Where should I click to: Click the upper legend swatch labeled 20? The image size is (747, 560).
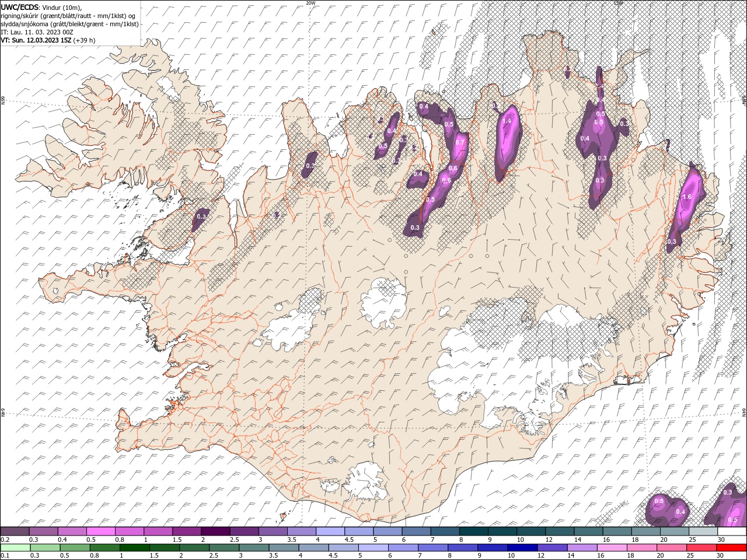[674, 531]
